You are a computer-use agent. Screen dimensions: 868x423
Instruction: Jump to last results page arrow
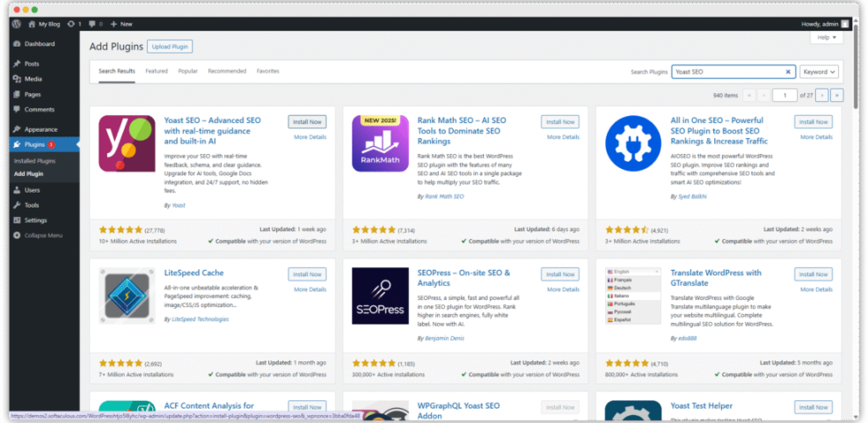coord(837,95)
